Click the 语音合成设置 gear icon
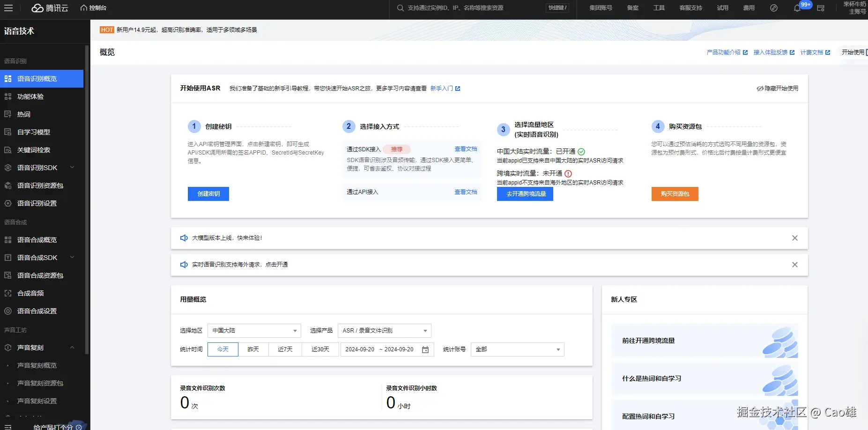 pyautogui.click(x=8, y=311)
